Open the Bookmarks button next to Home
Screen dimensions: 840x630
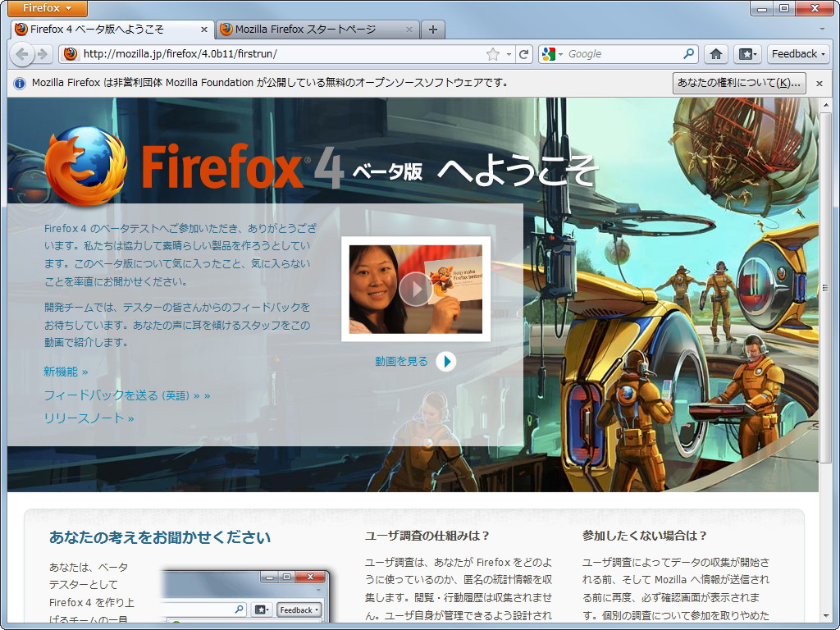pyautogui.click(x=747, y=54)
